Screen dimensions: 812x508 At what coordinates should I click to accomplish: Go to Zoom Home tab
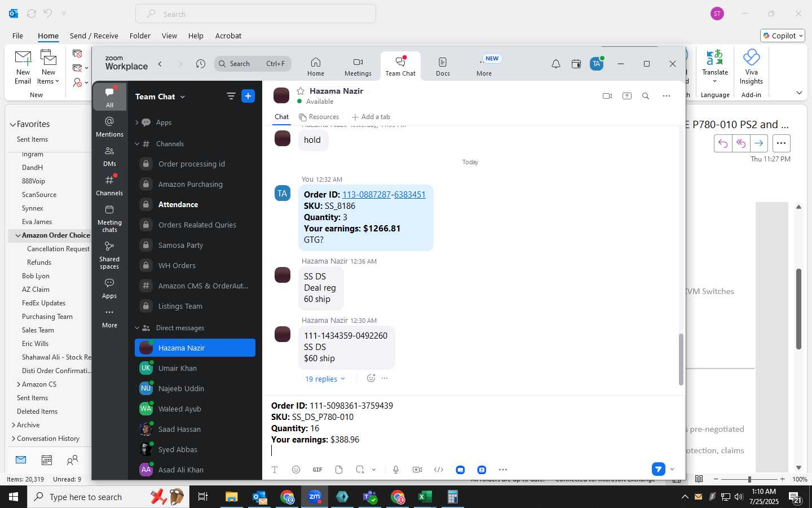(x=316, y=67)
